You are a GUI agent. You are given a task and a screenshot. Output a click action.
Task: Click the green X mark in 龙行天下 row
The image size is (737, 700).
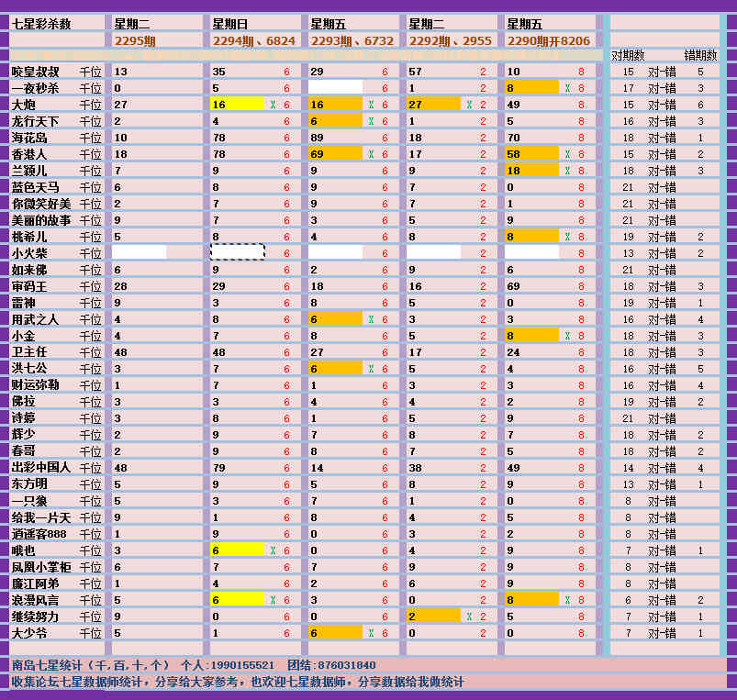click(371, 121)
